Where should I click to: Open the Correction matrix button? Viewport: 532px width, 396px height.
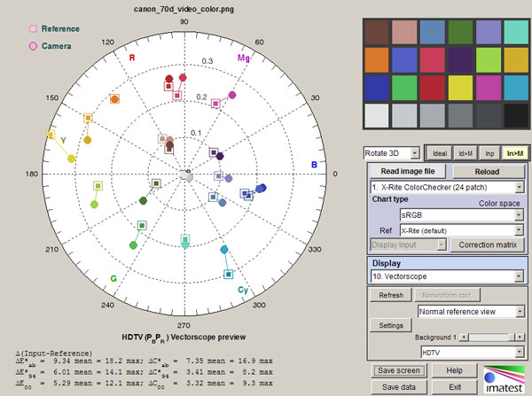[x=488, y=245]
